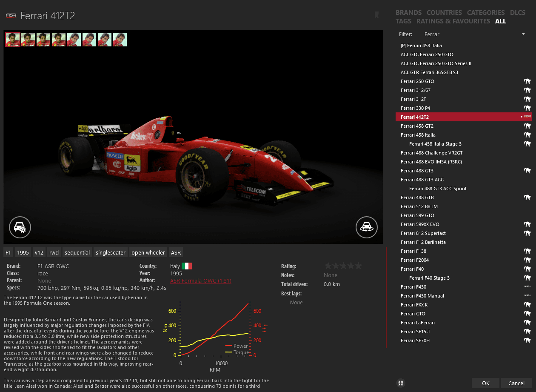Click the horse badge on the Ferrari 312/67 row

pos(527,90)
